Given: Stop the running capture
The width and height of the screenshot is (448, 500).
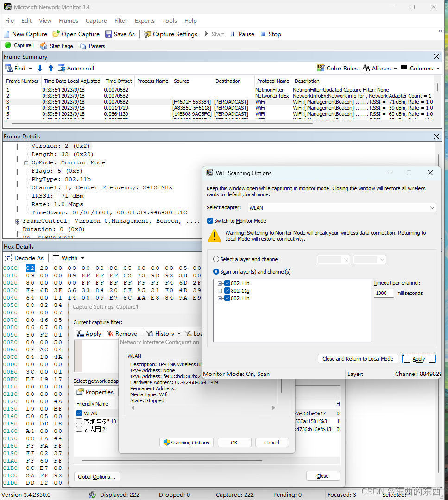Looking at the screenshot, I should click(271, 34).
